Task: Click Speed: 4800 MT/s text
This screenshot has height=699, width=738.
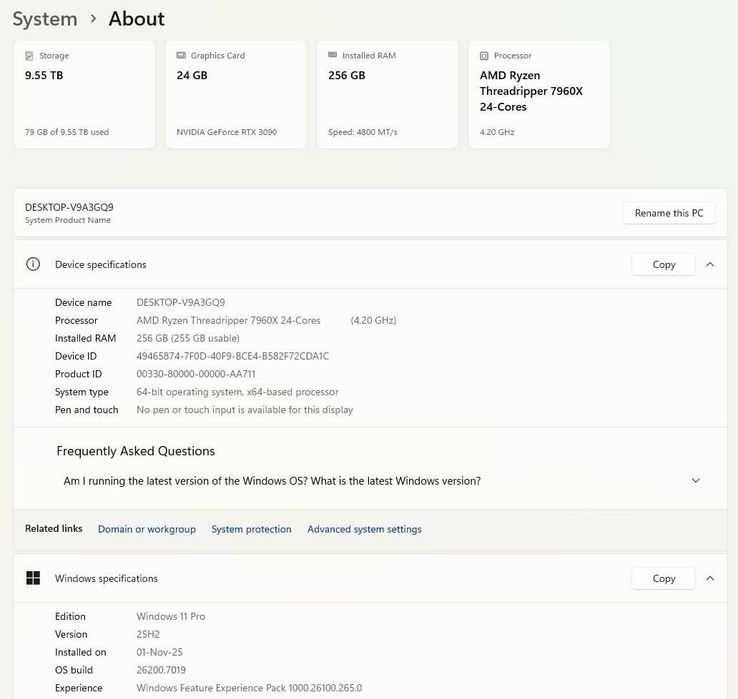Action: click(363, 132)
